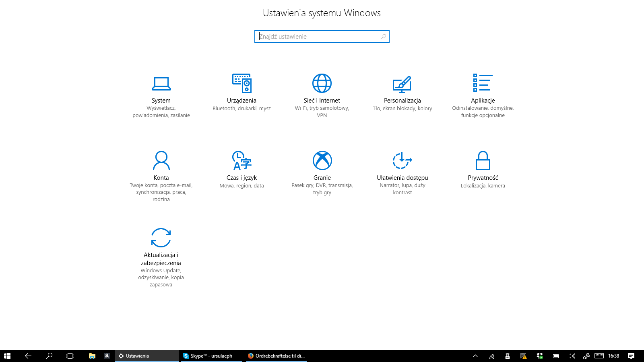This screenshot has height=362, width=644.
Task: Click the magnifier icon in search box
Action: pyautogui.click(x=384, y=37)
